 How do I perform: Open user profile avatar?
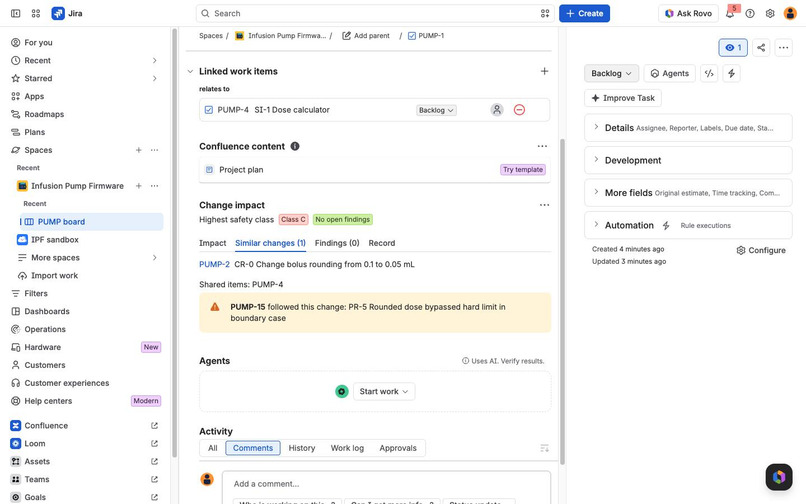tap(790, 13)
